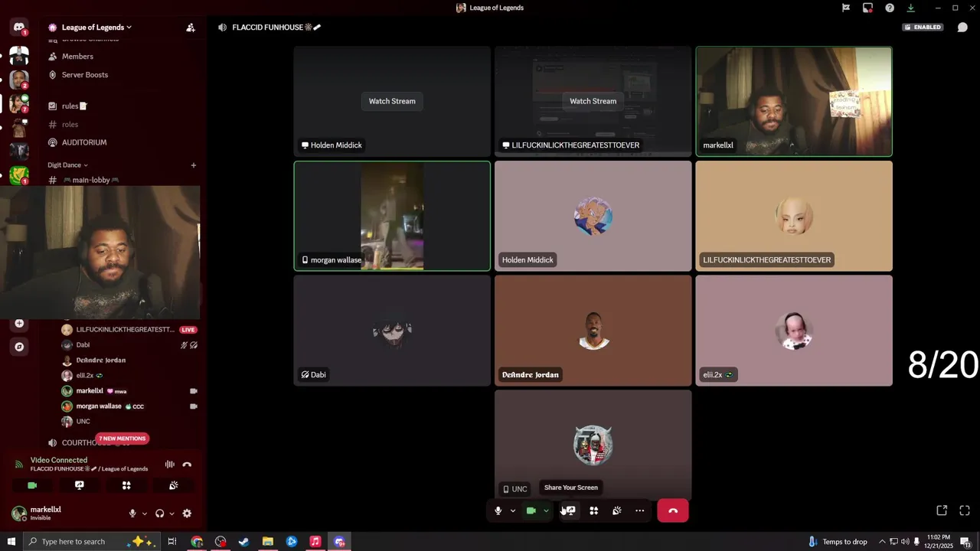
Task: Open Discord direct messages home icon
Action: [x=19, y=28]
